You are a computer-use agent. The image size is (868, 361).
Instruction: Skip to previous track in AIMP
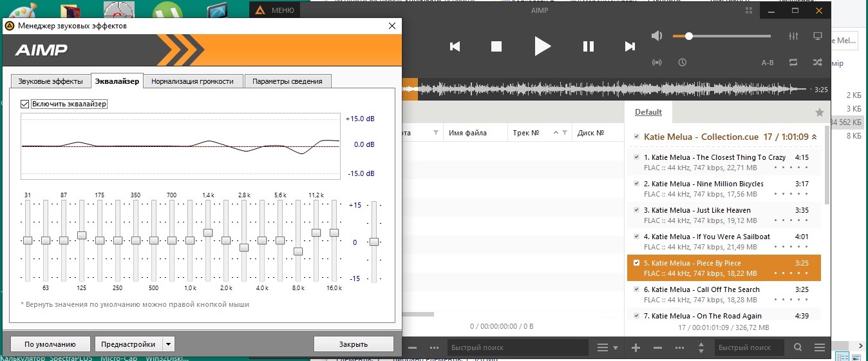(455, 46)
